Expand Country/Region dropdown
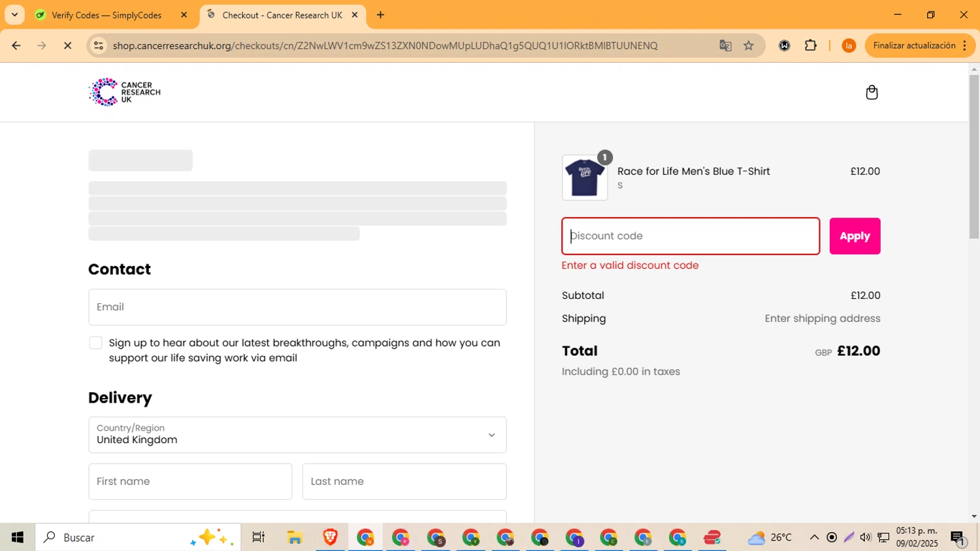The height and width of the screenshot is (551, 980). 297,435
